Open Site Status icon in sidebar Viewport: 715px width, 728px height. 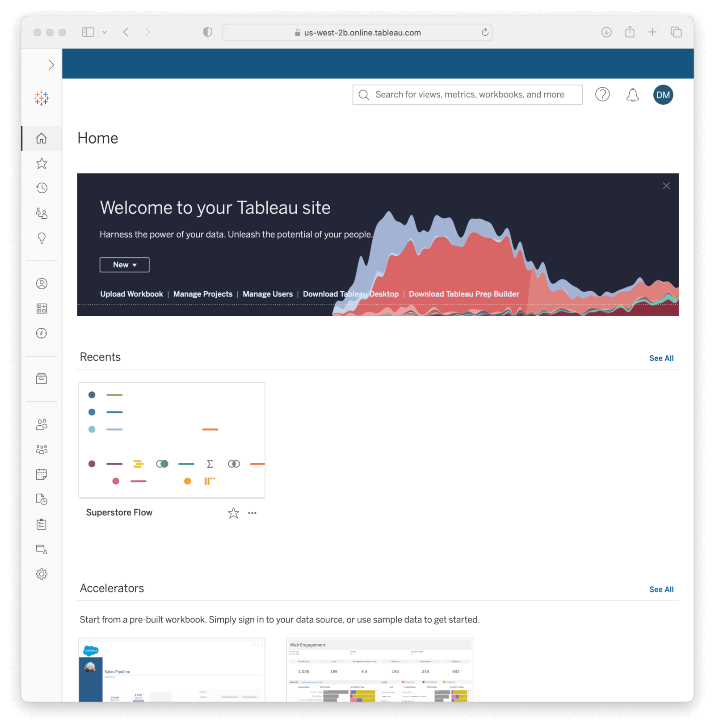click(x=42, y=549)
